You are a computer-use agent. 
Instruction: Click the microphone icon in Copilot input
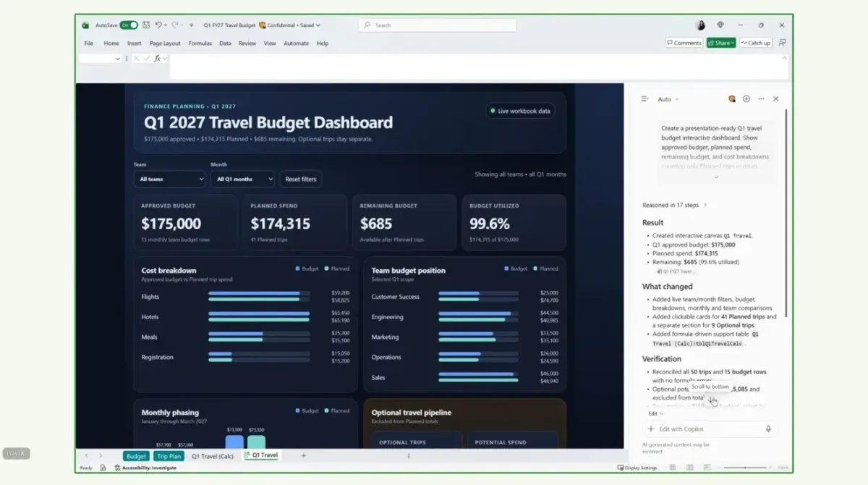point(768,429)
